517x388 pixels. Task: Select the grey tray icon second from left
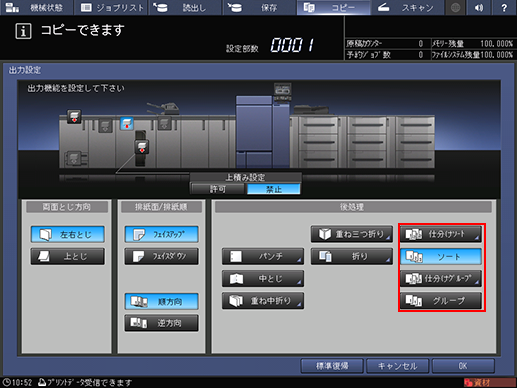point(105,126)
